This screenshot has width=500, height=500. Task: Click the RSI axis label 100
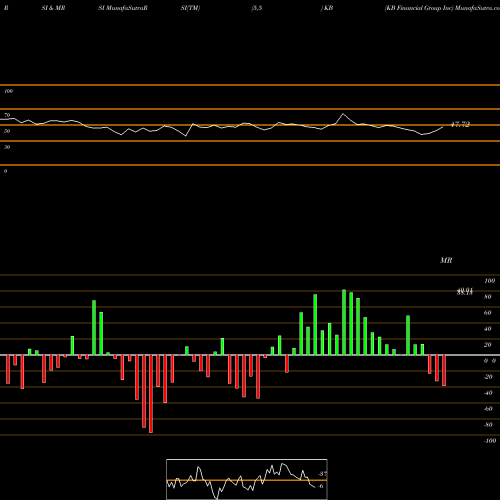[8, 91]
